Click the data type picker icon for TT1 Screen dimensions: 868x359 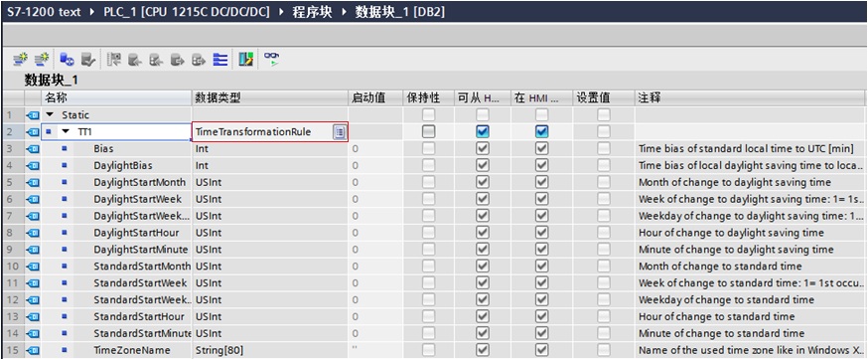[339, 132]
